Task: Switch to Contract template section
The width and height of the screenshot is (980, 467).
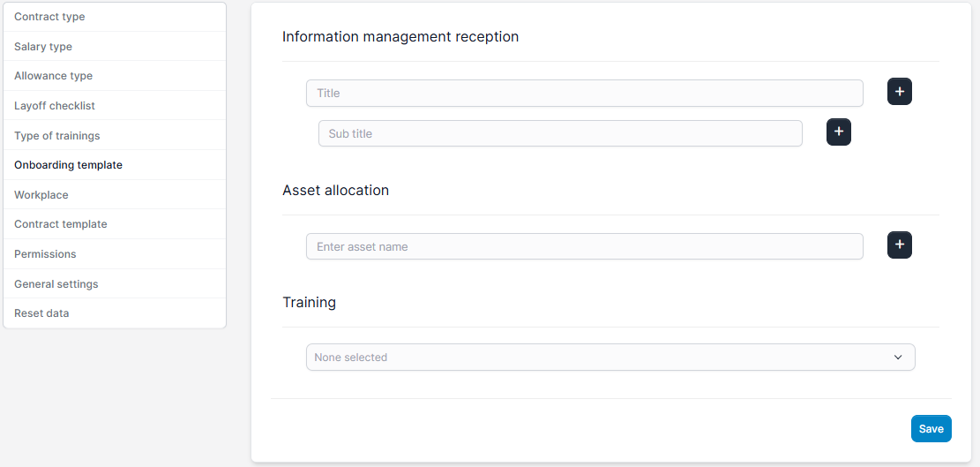Action: pos(61,224)
